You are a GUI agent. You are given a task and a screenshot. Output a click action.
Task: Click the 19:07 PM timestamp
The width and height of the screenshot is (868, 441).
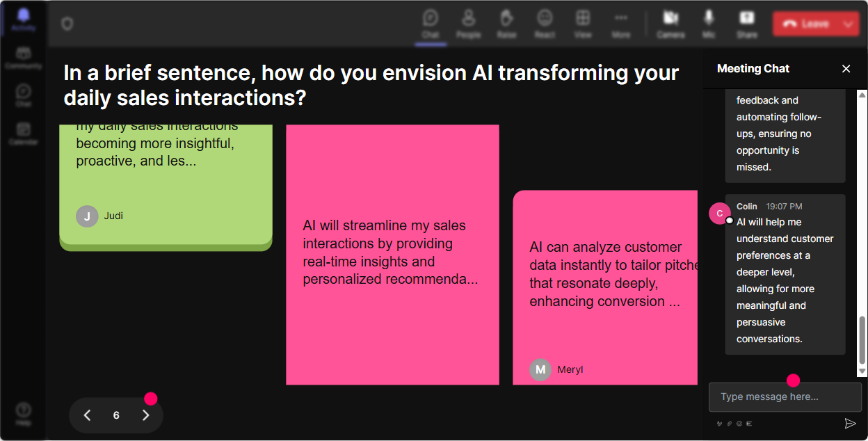point(784,207)
